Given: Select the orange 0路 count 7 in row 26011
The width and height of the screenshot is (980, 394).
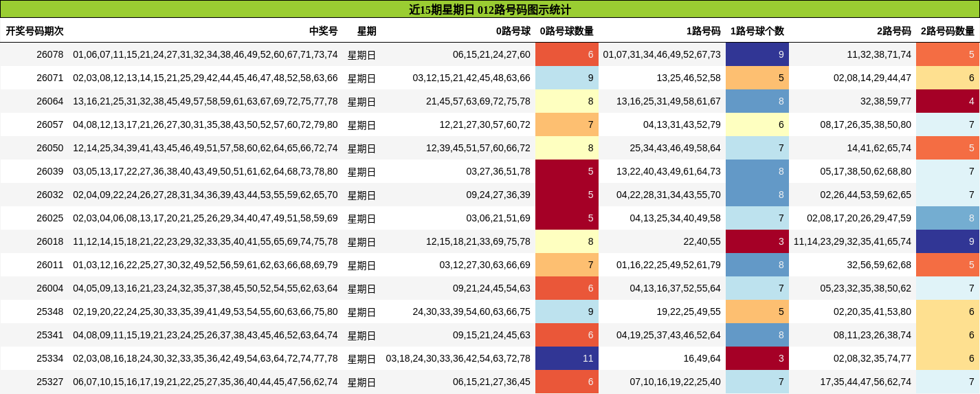Looking at the screenshot, I should pyautogui.click(x=567, y=265).
